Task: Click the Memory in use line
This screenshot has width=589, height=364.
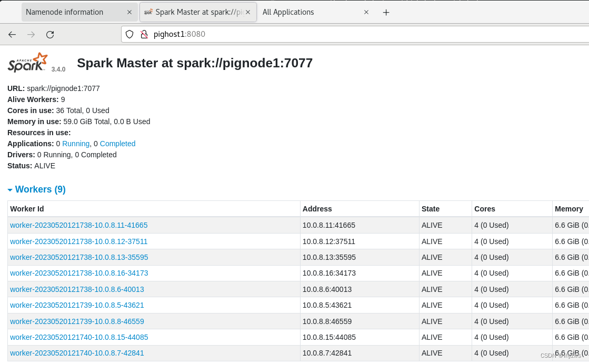Action: click(79, 122)
